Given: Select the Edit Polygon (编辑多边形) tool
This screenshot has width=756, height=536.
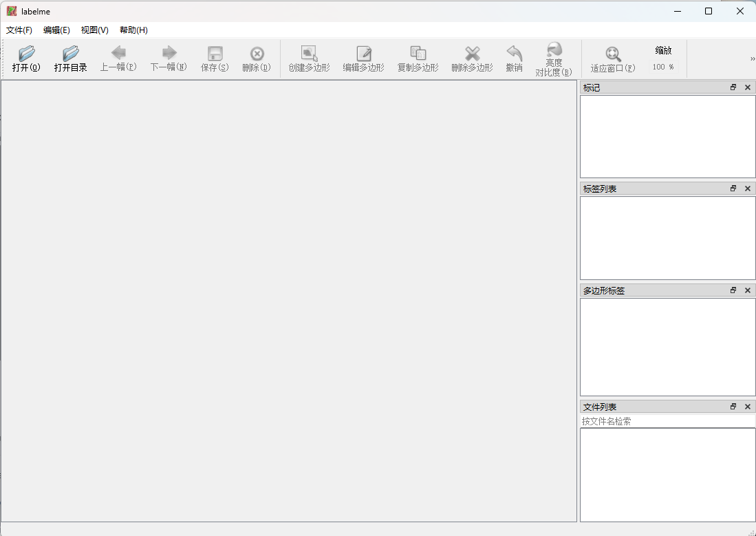Looking at the screenshot, I should [363, 54].
